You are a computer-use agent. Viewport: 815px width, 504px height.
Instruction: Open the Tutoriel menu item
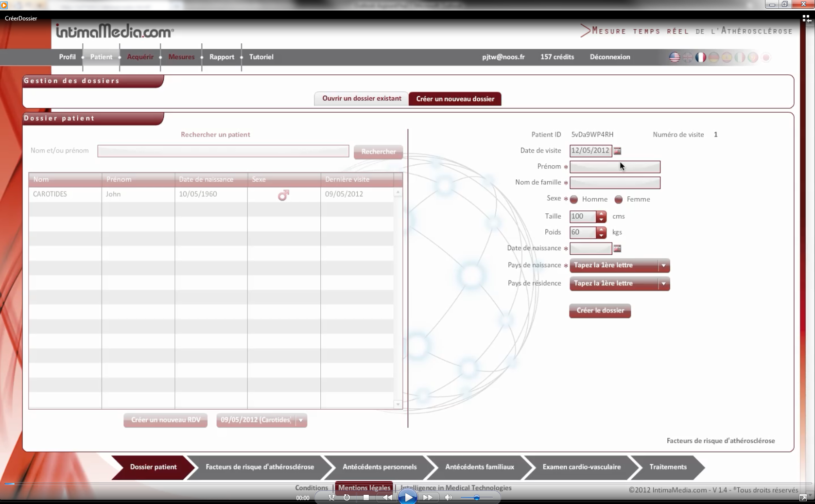pos(261,57)
